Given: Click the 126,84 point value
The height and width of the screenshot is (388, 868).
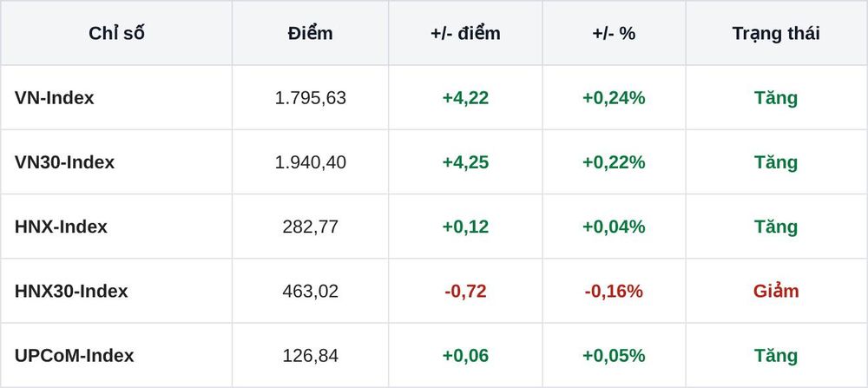Looking at the screenshot, I should [311, 355].
